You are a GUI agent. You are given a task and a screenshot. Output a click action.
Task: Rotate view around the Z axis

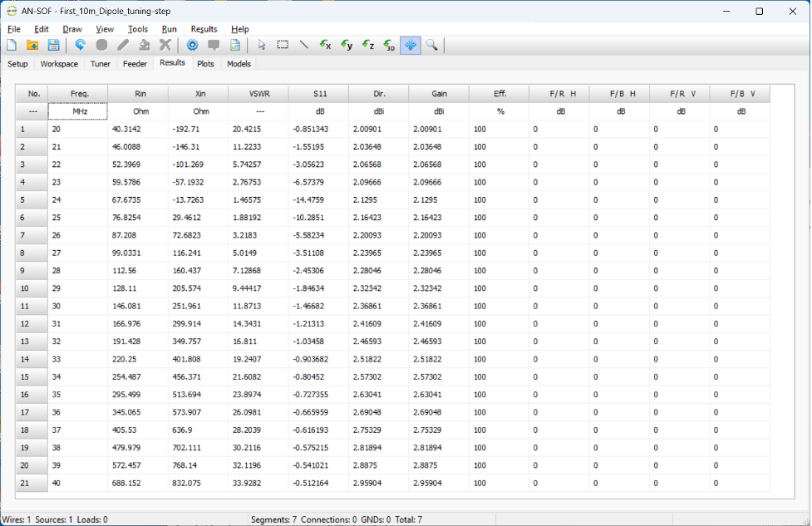click(x=368, y=45)
